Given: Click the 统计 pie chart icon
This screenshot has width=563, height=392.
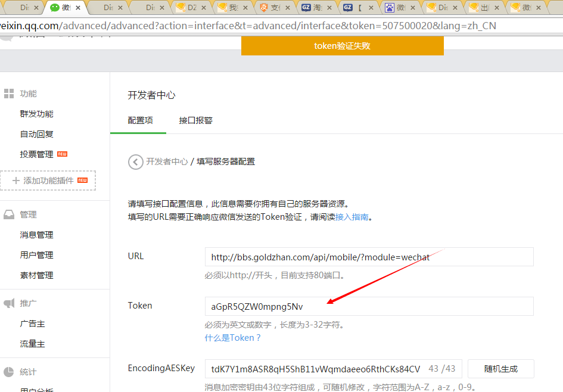Looking at the screenshot, I should tap(9, 372).
